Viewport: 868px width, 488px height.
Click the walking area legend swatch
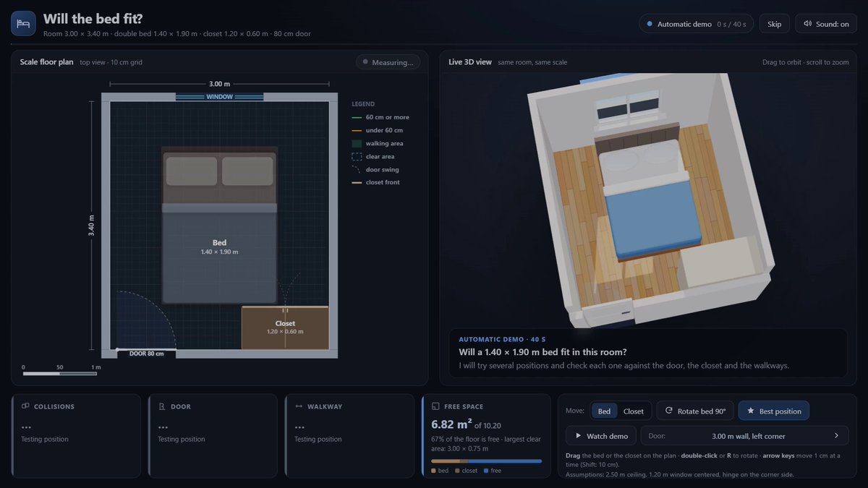[356, 143]
